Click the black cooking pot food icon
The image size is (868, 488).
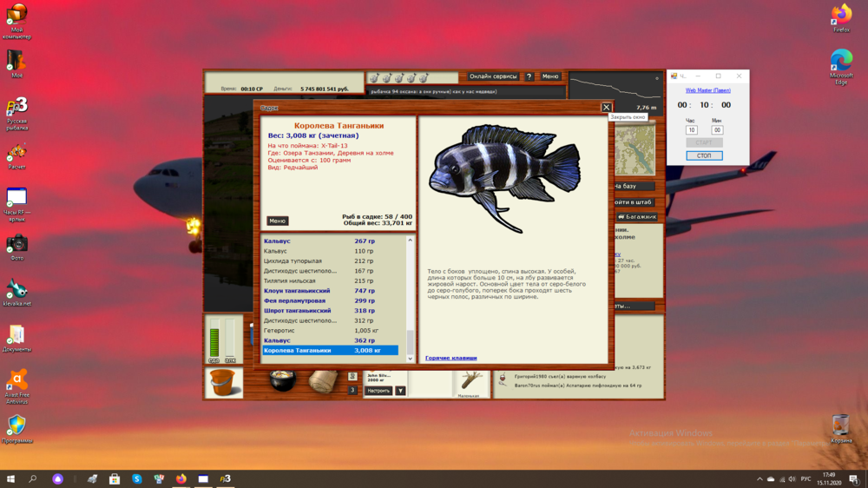tap(282, 380)
